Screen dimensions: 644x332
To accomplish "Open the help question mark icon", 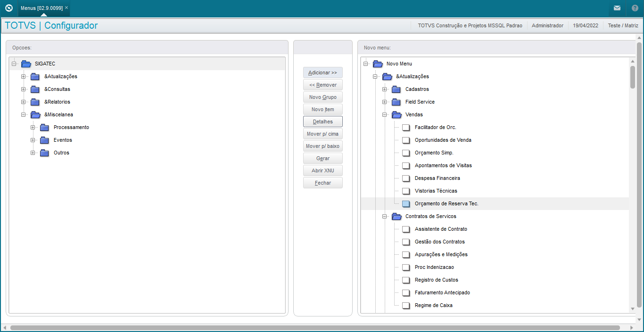I will (635, 8).
